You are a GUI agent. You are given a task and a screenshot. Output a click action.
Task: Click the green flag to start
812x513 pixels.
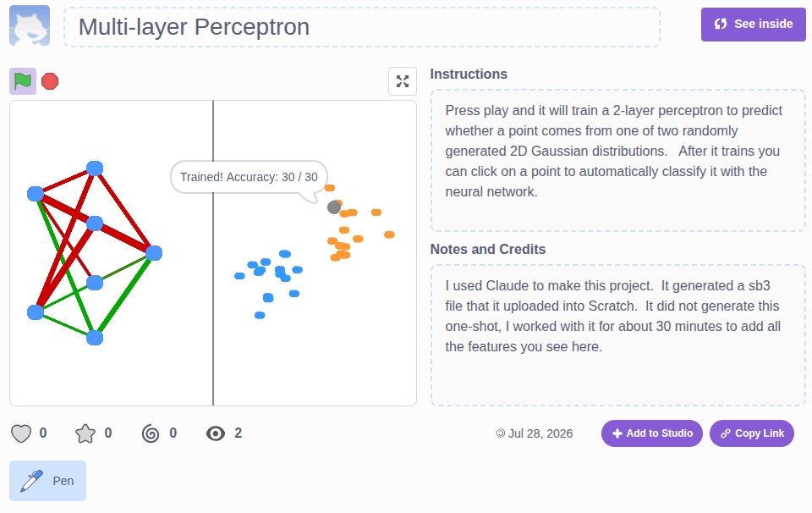(x=23, y=81)
